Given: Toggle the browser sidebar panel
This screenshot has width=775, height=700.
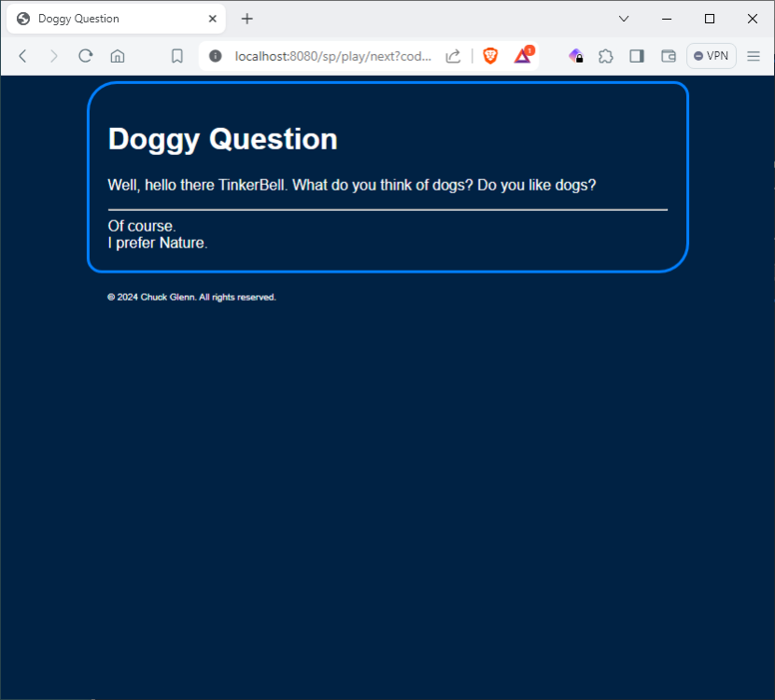Looking at the screenshot, I should [637, 56].
